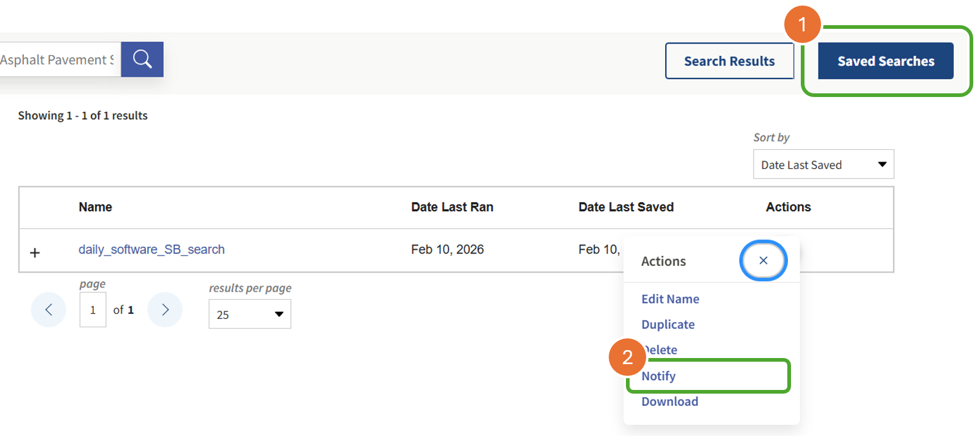Switch to the Saved Searches view
This screenshot has height=436, width=980.
point(885,61)
